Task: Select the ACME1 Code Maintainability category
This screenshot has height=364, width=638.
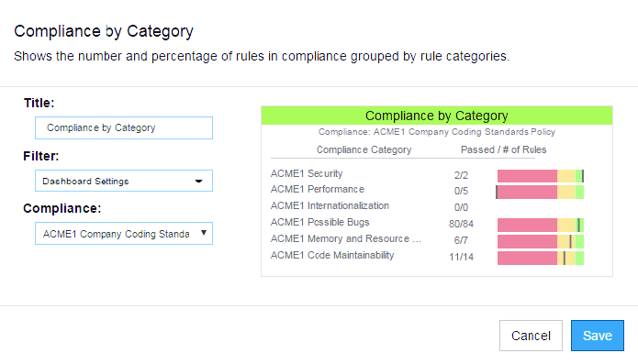Action: 332,255
